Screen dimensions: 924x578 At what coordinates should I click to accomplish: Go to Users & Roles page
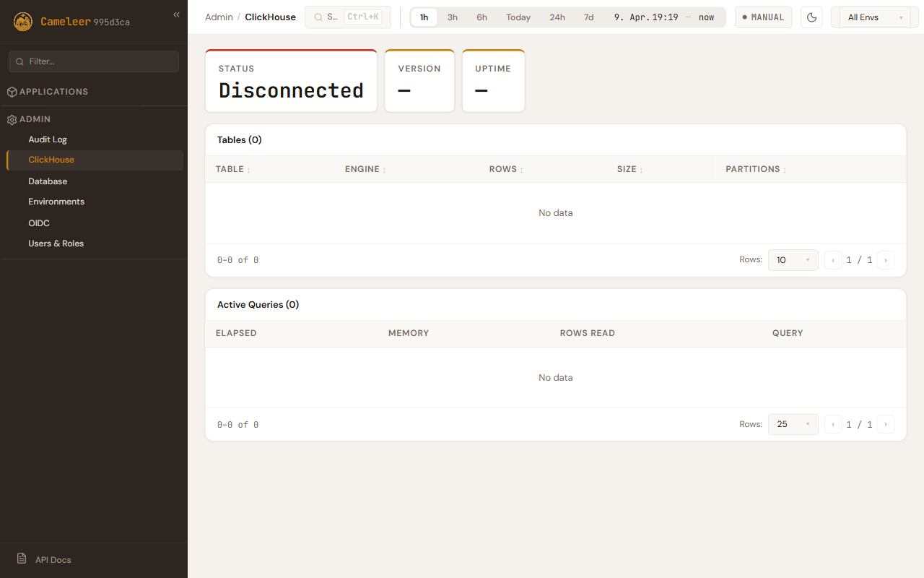click(56, 243)
